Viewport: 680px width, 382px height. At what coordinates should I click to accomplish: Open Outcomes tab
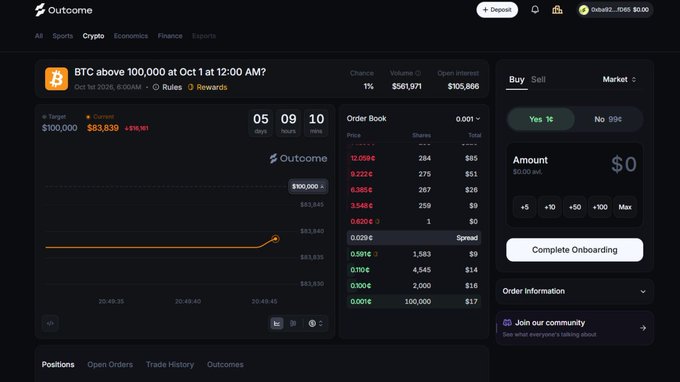coord(225,365)
